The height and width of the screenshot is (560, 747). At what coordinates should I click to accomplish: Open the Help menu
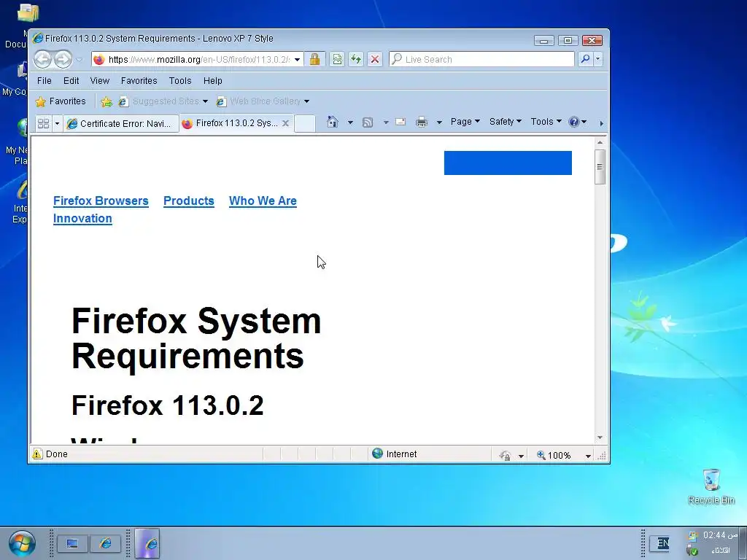(x=212, y=80)
